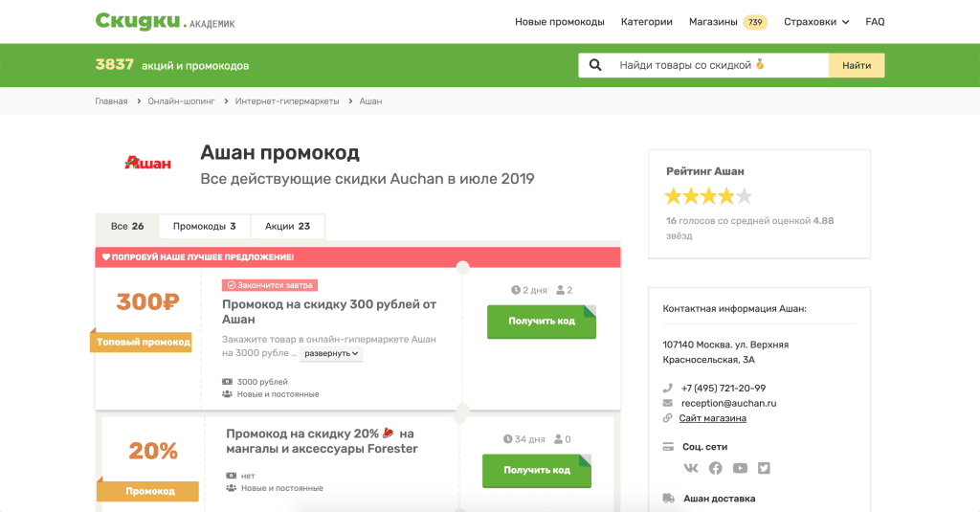
Task: Select the Все 26 tab
Action: tap(127, 227)
